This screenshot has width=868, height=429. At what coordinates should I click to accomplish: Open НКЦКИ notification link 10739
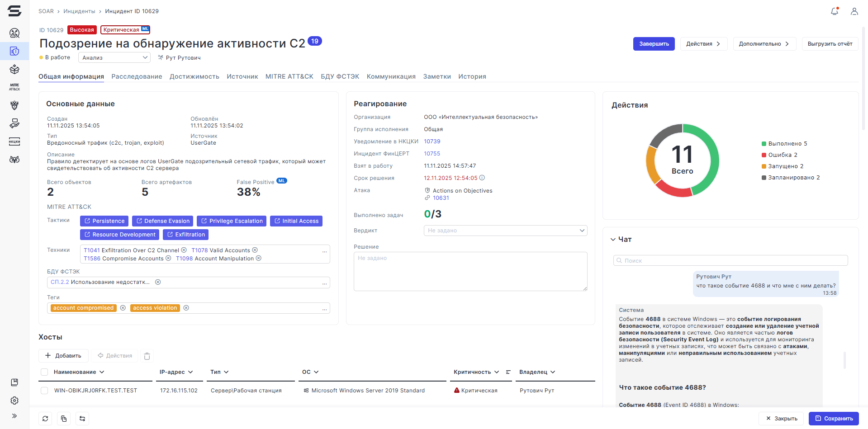432,141
